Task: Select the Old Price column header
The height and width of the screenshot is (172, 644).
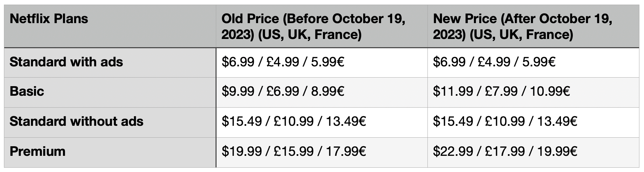Action: (x=313, y=26)
